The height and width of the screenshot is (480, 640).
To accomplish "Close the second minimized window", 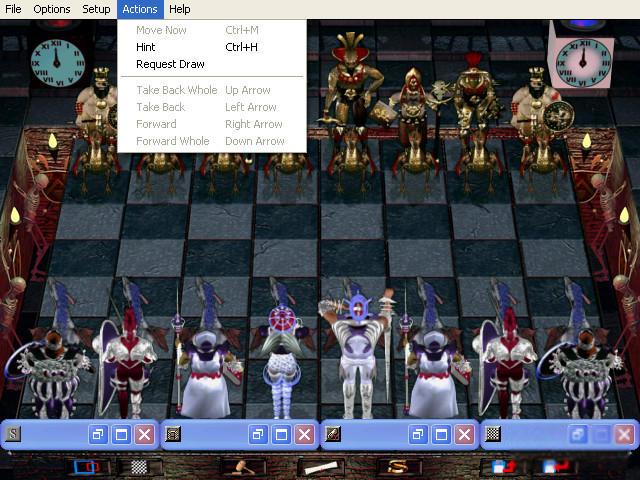I will click(x=304, y=434).
